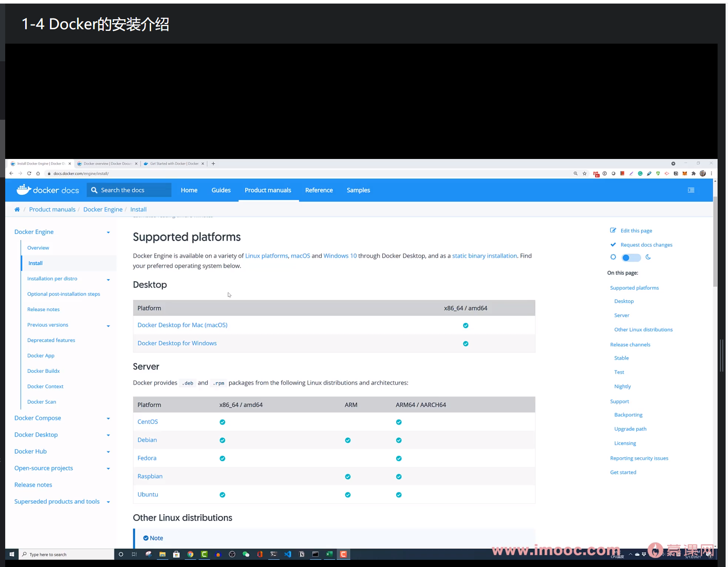Click the Chrome profile avatar
The height and width of the screenshot is (567, 728).
(x=703, y=173)
